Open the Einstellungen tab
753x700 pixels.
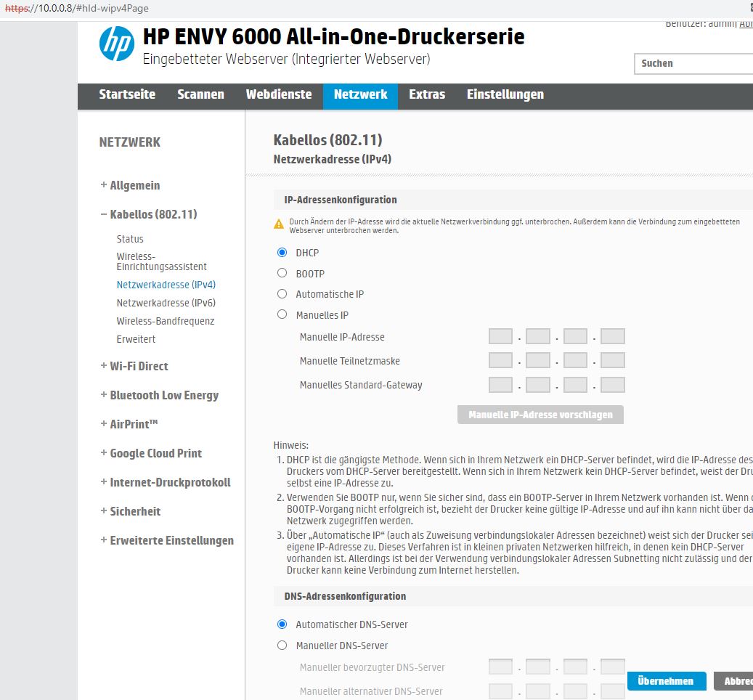pyautogui.click(x=505, y=94)
